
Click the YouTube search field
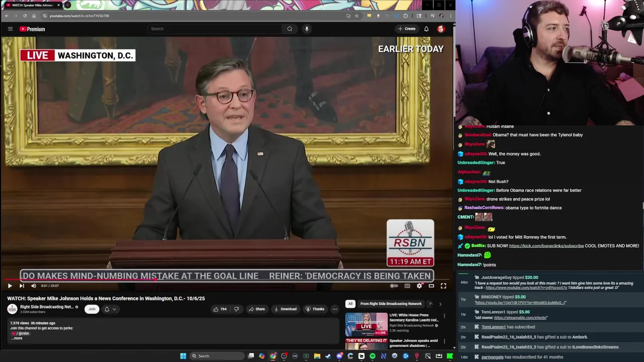point(215,29)
